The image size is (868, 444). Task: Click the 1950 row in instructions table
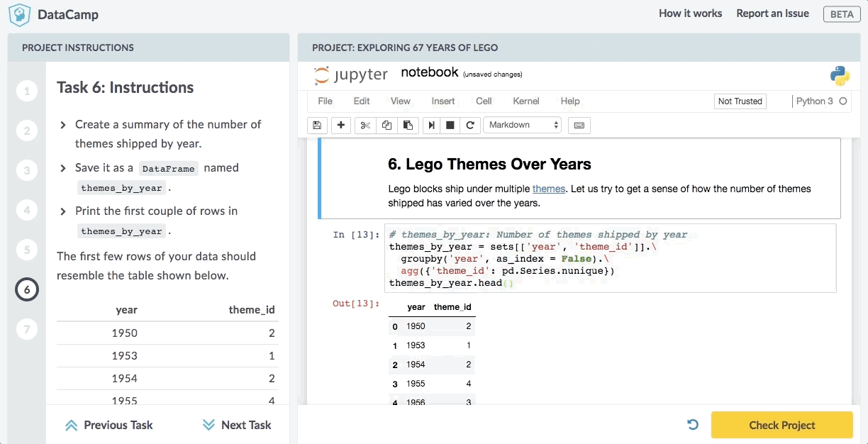[167, 333]
